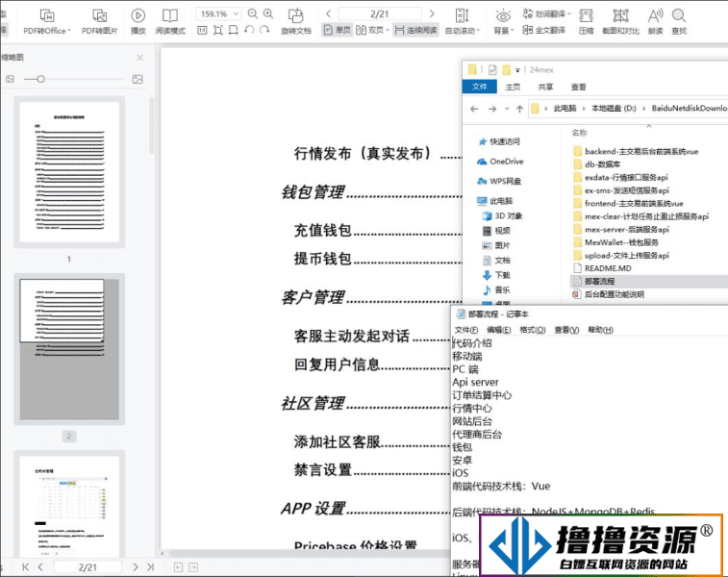Expand the PDF转Office dropdown arrow
Image resolution: width=728 pixels, height=577 pixels.
coord(69,31)
